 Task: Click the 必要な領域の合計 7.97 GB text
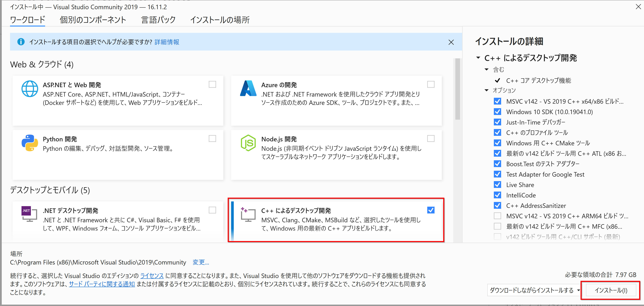(600, 275)
